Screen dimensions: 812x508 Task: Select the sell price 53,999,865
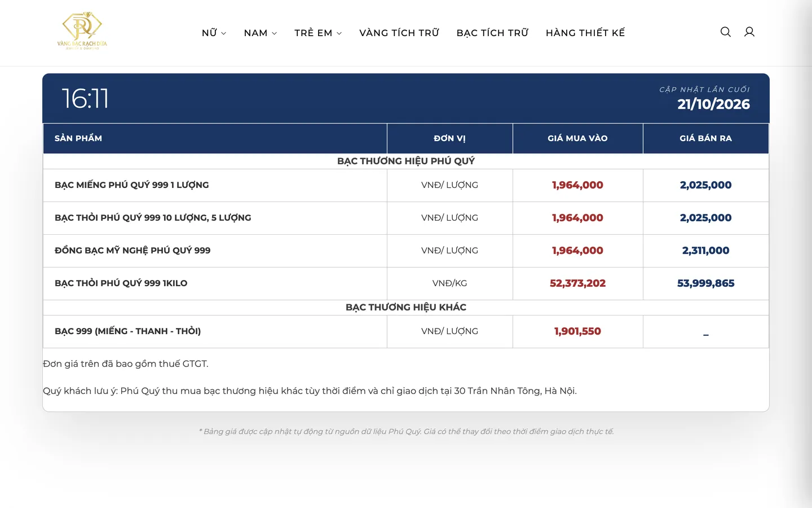(706, 283)
